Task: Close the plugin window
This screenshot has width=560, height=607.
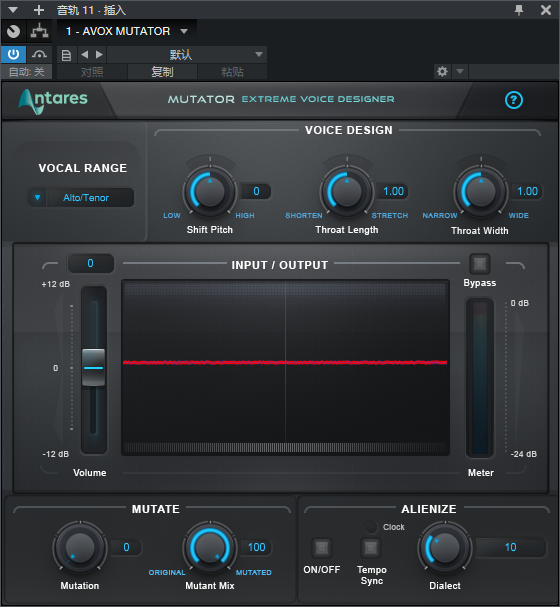Action: point(546,10)
